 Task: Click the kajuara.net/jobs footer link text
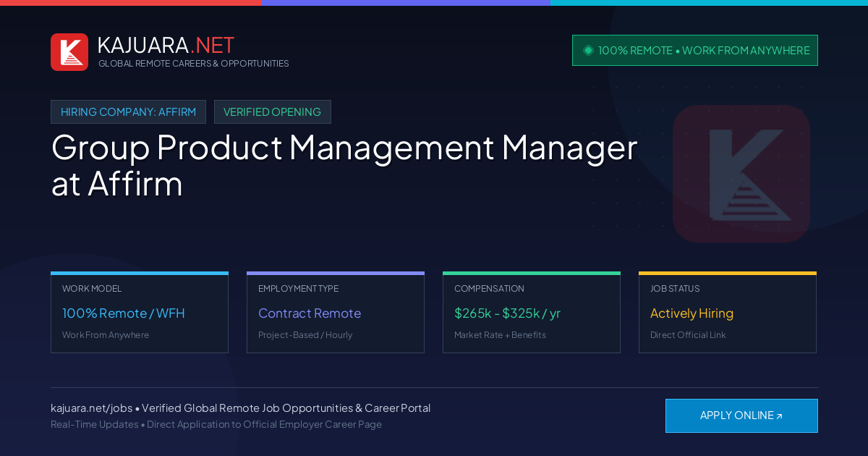point(91,408)
